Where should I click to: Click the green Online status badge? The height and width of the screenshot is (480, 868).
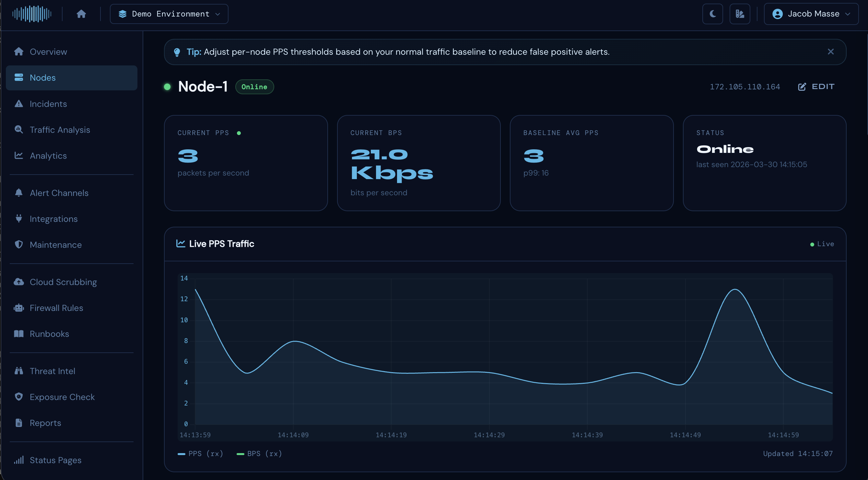click(254, 86)
